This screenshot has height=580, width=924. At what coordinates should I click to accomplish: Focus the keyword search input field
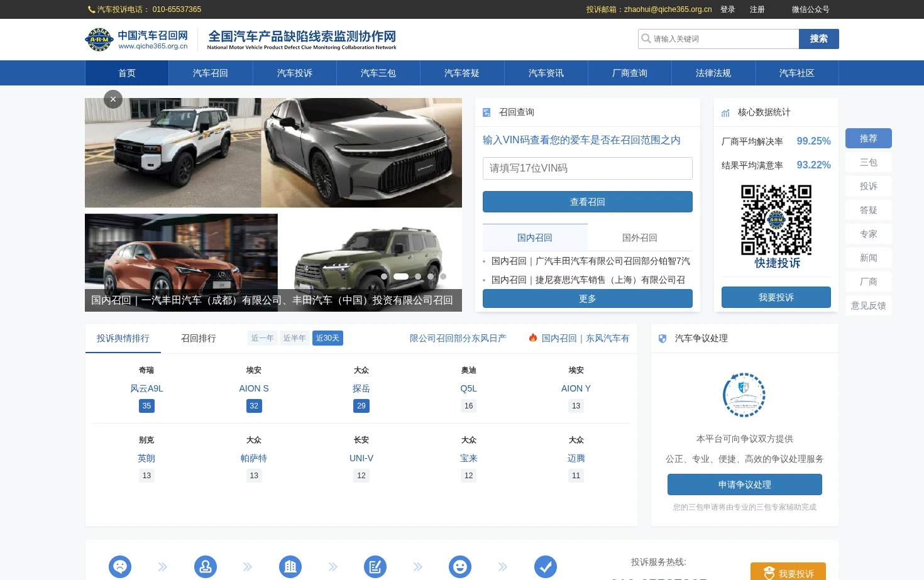718,39
